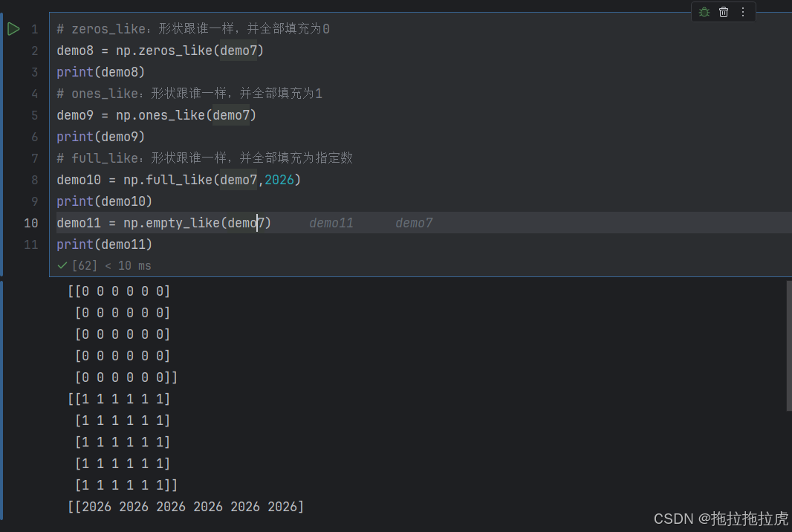The height and width of the screenshot is (532, 792).
Task: Click the zeros_like comment on line 1
Action: (193, 29)
